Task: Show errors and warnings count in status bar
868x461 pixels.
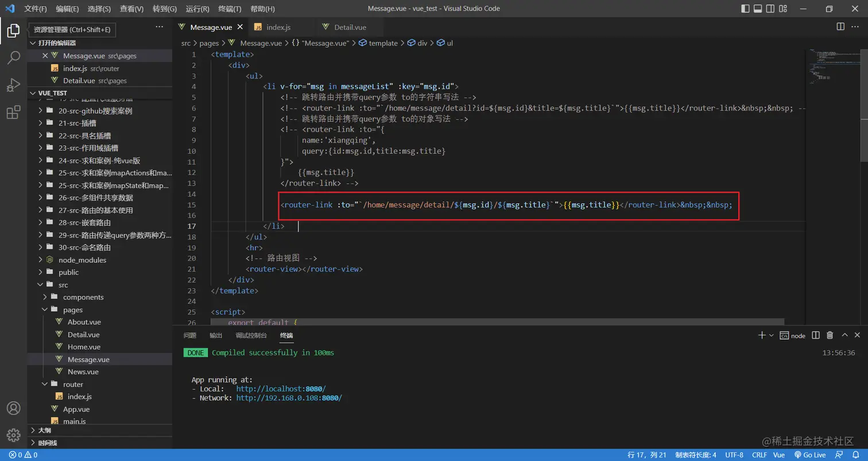Action: (x=23, y=455)
